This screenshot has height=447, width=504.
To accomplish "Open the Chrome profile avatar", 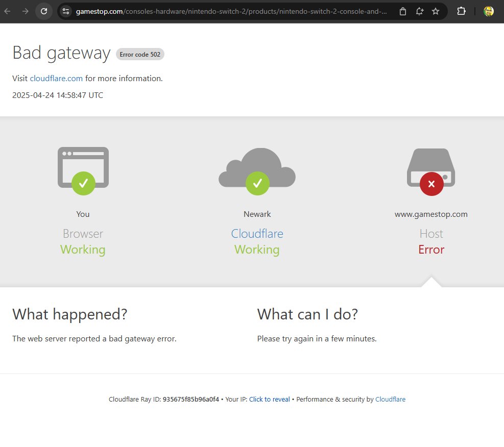I will (x=489, y=12).
